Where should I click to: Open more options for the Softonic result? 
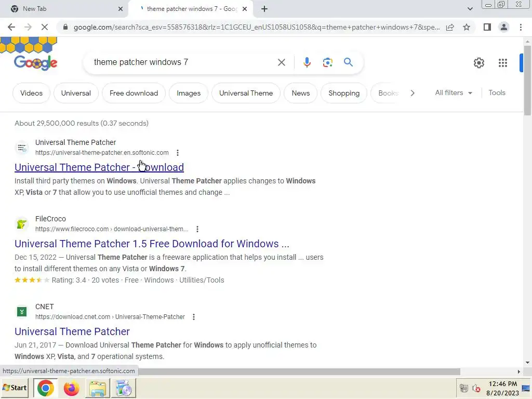(178, 153)
